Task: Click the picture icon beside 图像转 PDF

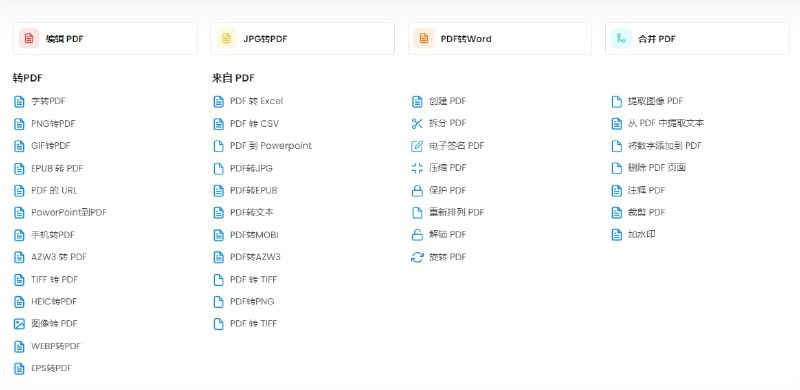Action: [x=19, y=324]
